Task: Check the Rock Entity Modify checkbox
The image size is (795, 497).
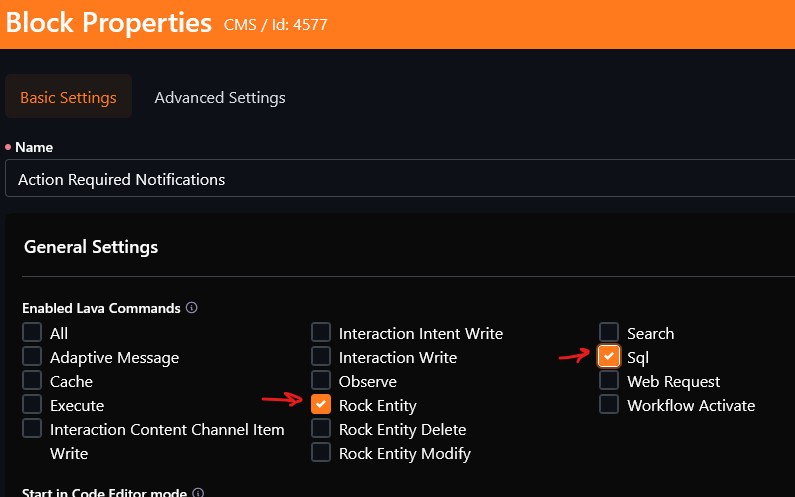Action: coord(321,453)
